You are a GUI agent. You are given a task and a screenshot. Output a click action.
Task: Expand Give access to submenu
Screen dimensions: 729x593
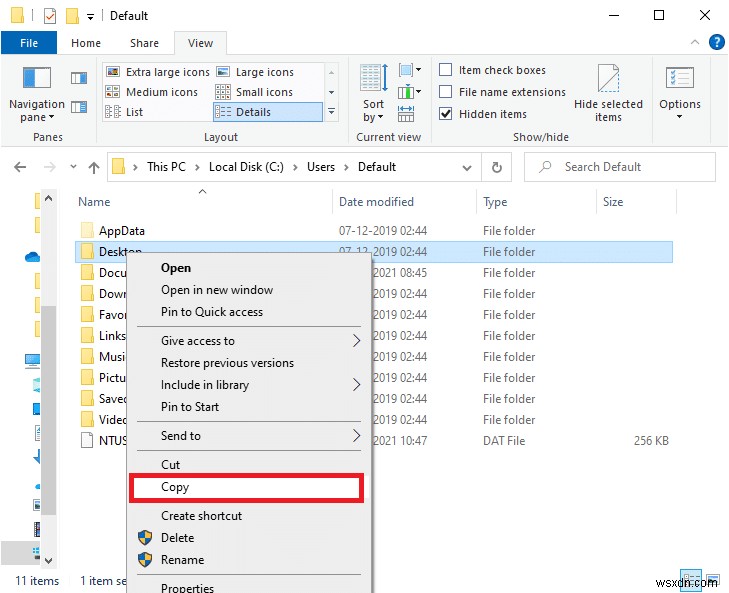pos(356,341)
